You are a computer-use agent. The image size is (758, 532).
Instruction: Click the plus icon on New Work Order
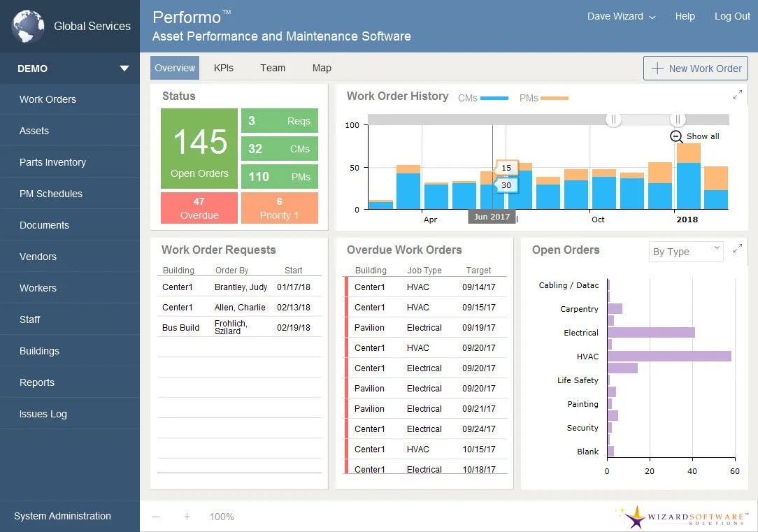pyautogui.click(x=657, y=69)
